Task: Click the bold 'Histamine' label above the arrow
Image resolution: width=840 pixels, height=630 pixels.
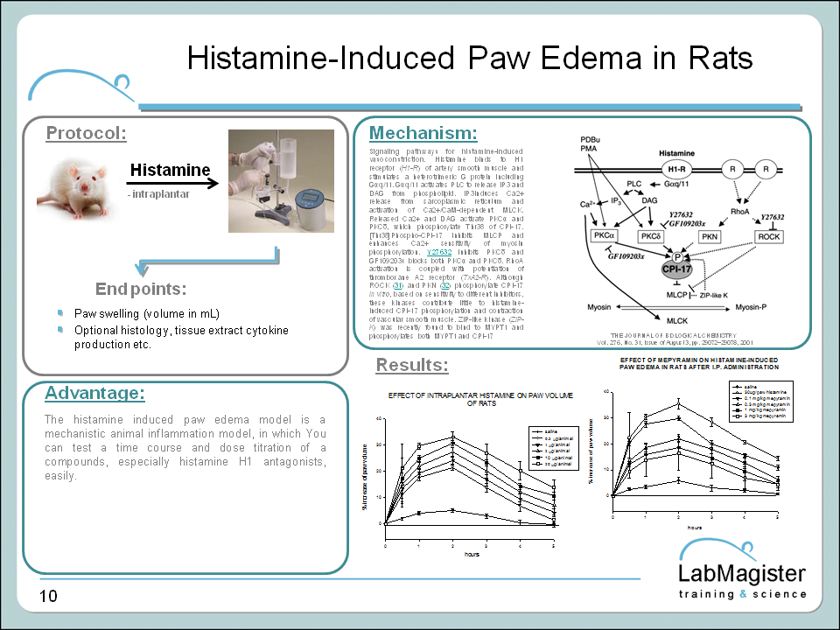Action: click(x=171, y=170)
